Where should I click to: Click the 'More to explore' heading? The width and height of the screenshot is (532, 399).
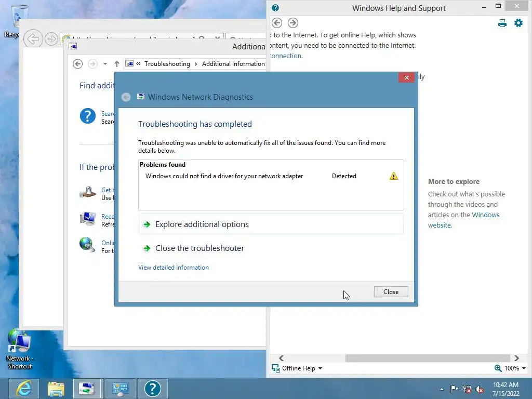[x=454, y=181]
